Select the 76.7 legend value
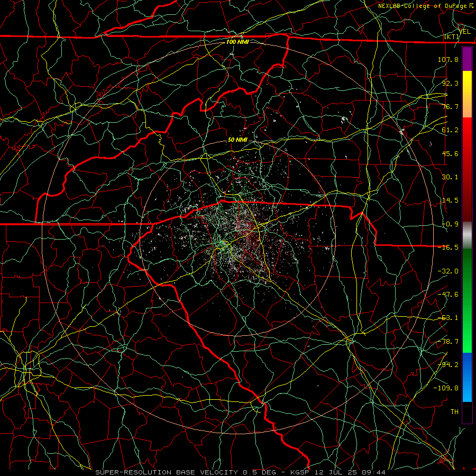Viewport: 476px width, 476px height. [x=450, y=106]
